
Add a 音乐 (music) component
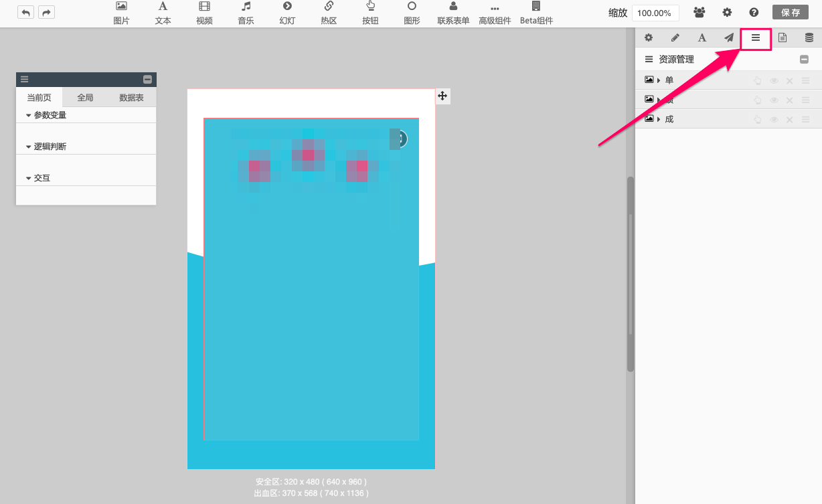point(246,13)
